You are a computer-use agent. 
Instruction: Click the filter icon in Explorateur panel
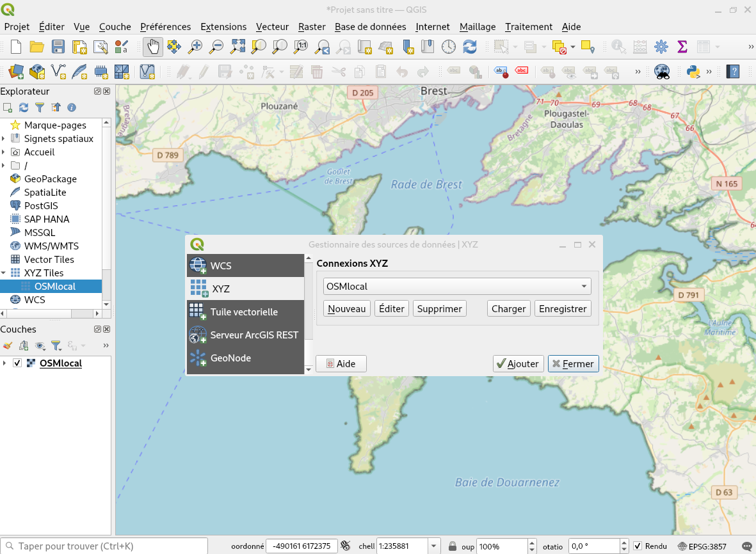(x=40, y=107)
